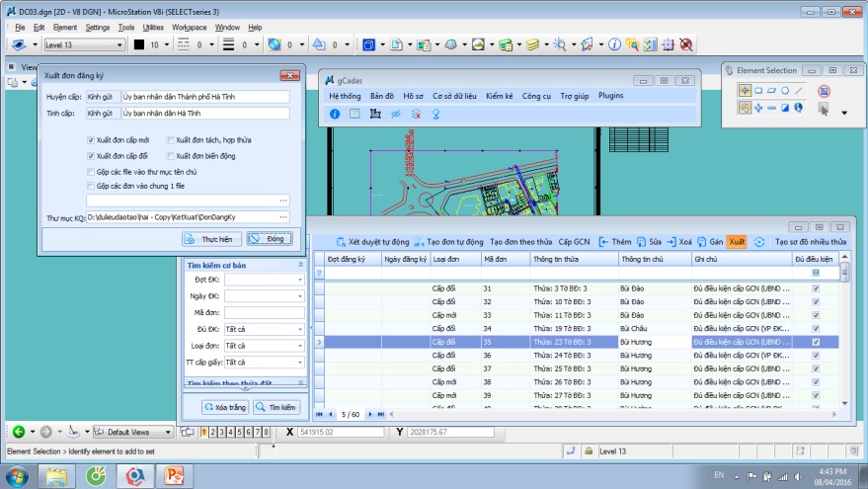
Task: Open the Cơ sở dữ liệu menu
Action: pos(454,96)
